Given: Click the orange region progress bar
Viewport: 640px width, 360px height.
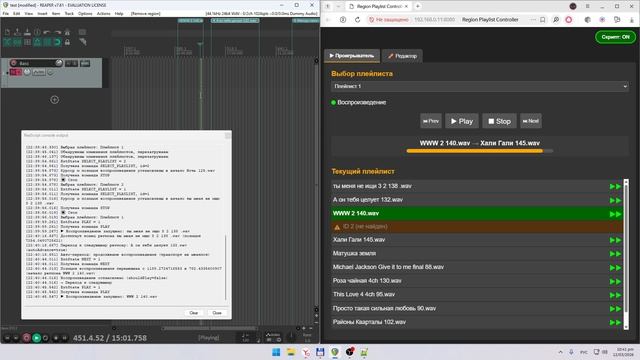Looking at the screenshot, I should point(480,151).
